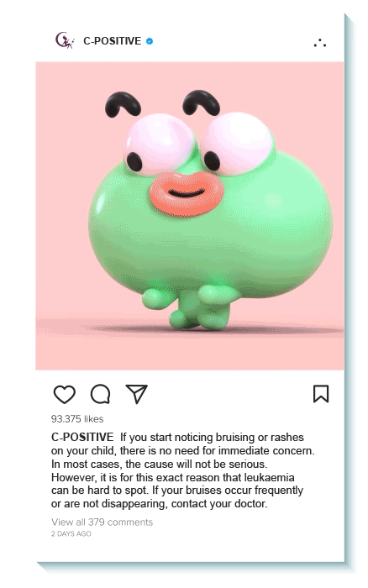The image size is (368, 588).
Task: View who liked via 93.375 likes
Action: pyautogui.click(x=77, y=419)
